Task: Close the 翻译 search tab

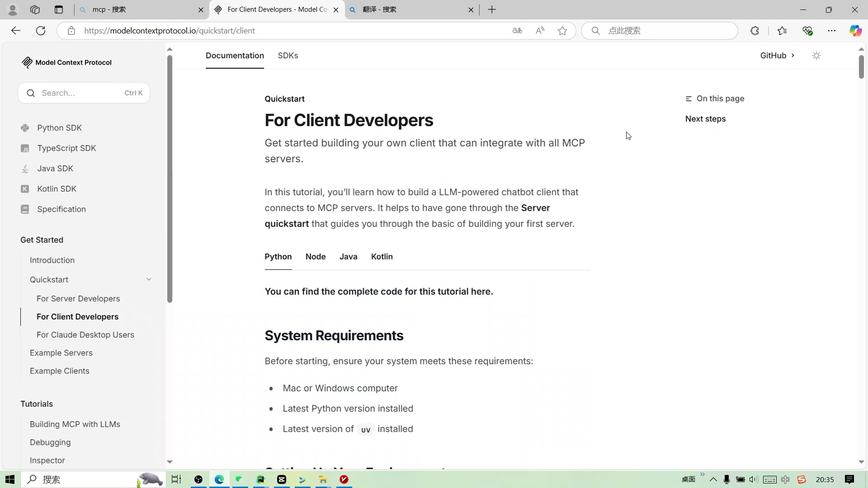Action: point(471,10)
